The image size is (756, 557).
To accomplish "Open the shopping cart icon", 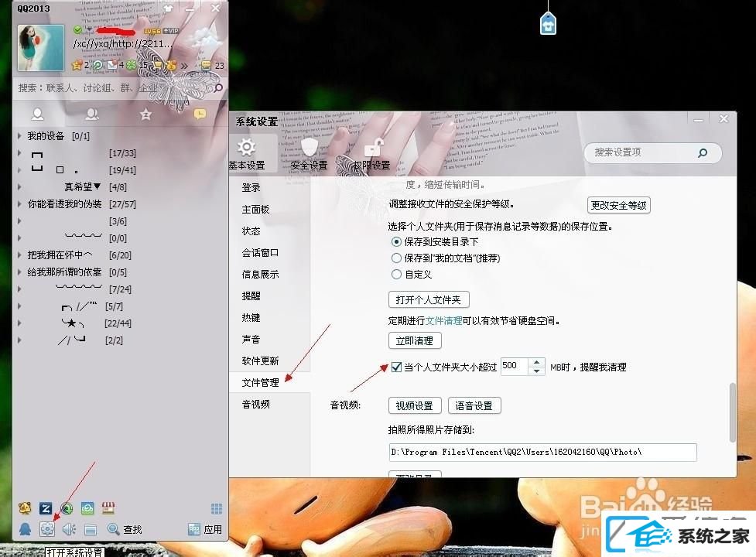I will 158,64.
